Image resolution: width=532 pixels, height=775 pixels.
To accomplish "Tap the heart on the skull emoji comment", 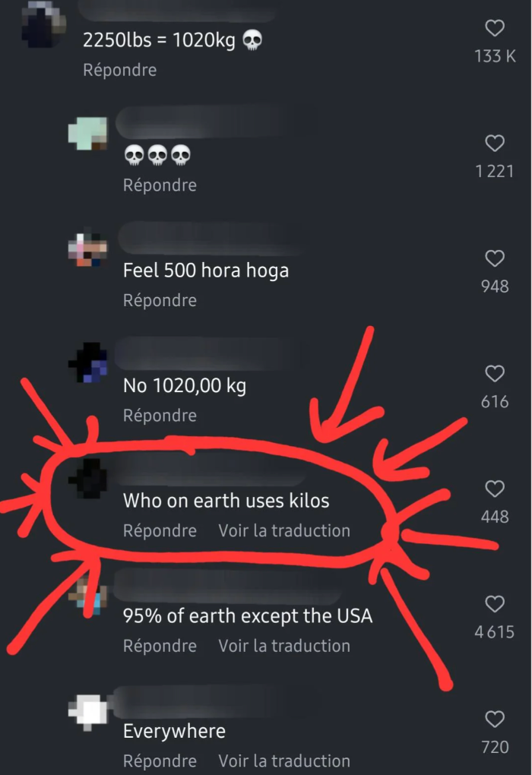I will click(495, 144).
